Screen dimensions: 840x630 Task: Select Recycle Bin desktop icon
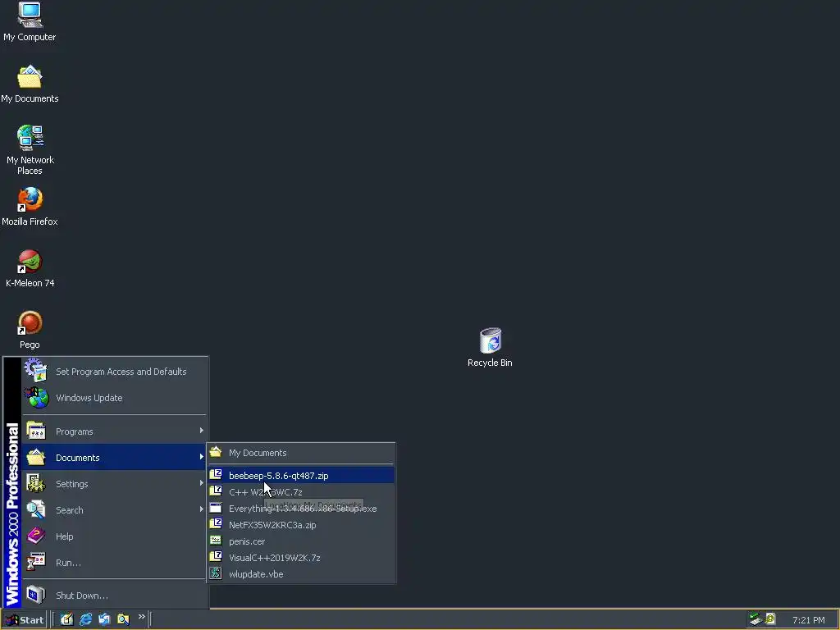click(490, 348)
